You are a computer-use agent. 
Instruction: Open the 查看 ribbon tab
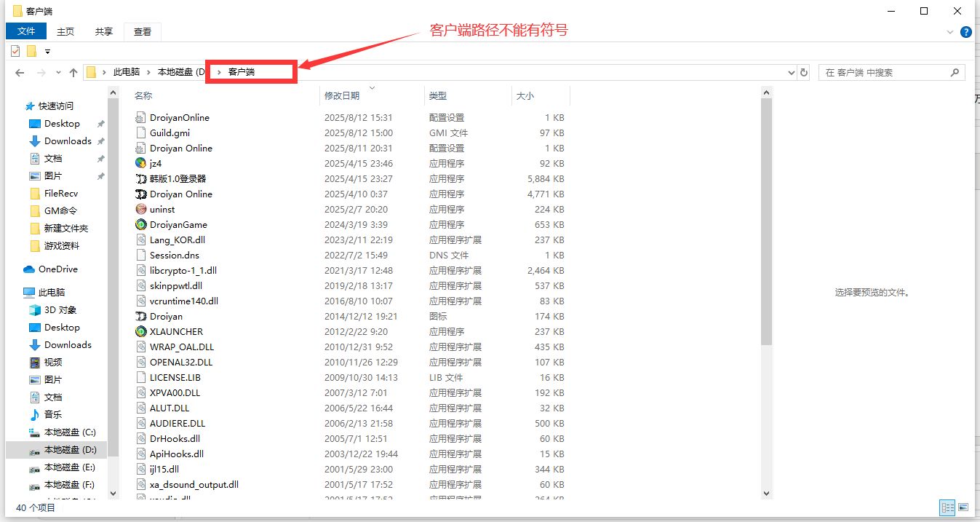pos(143,31)
